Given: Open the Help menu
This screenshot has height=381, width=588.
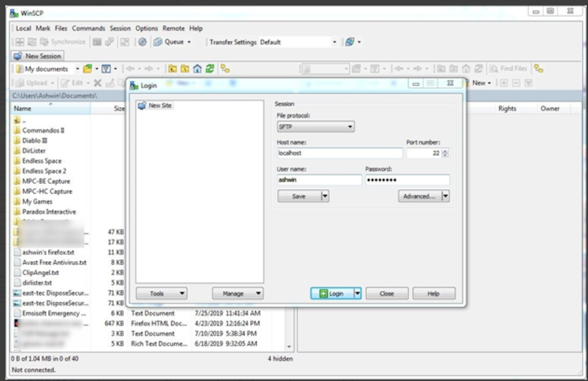Looking at the screenshot, I should point(196,28).
